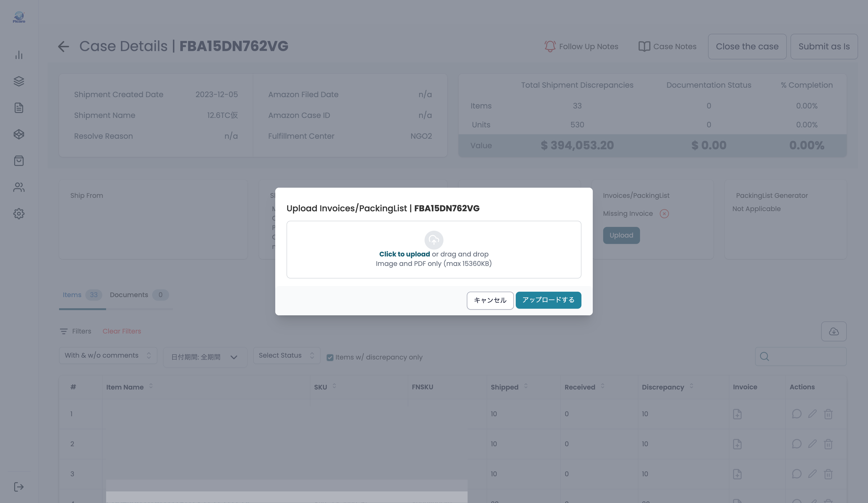This screenshot has height=503, width=868.
Task: Open the users sidebar icon
Action: pos(19,187)
